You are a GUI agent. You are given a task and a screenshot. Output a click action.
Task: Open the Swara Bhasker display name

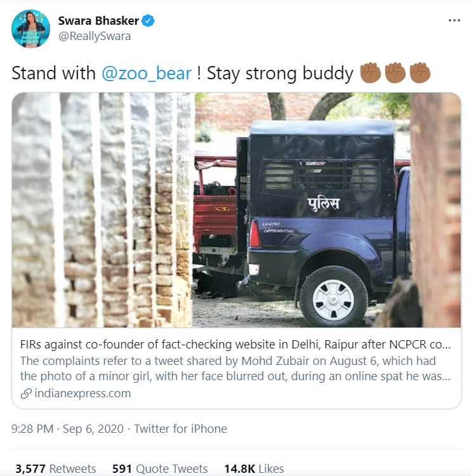pyautogui.click(x=98, y=21)
